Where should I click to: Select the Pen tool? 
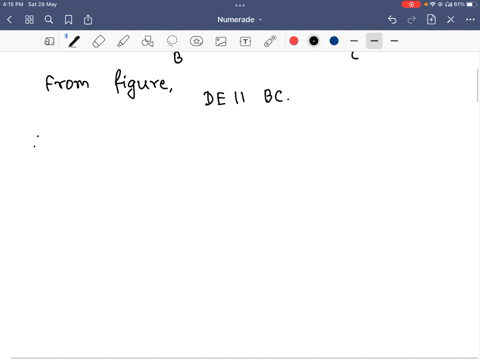74,41
